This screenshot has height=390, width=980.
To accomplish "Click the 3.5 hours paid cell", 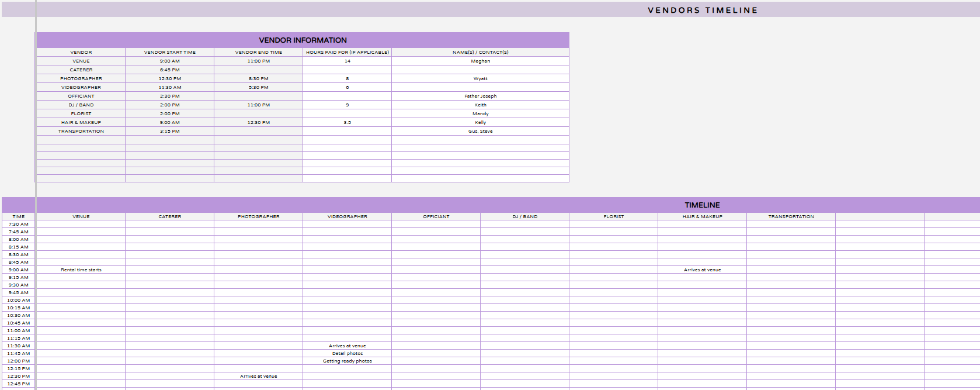I will coord(347,122).
